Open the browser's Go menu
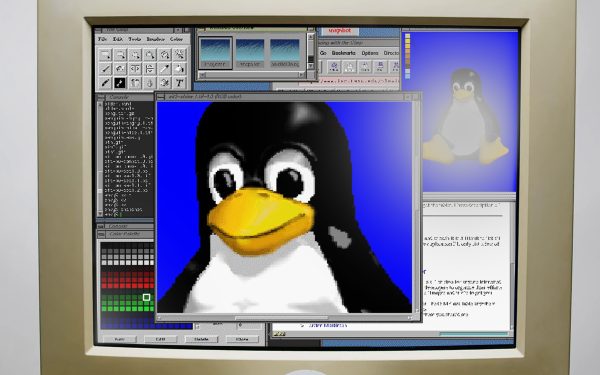 pyautogui.click(x=323, y=53)
